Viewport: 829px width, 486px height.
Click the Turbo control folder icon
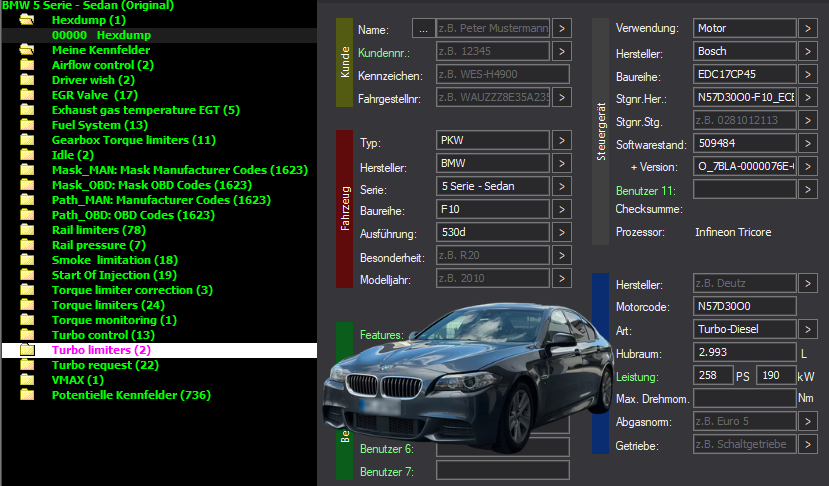27,335
